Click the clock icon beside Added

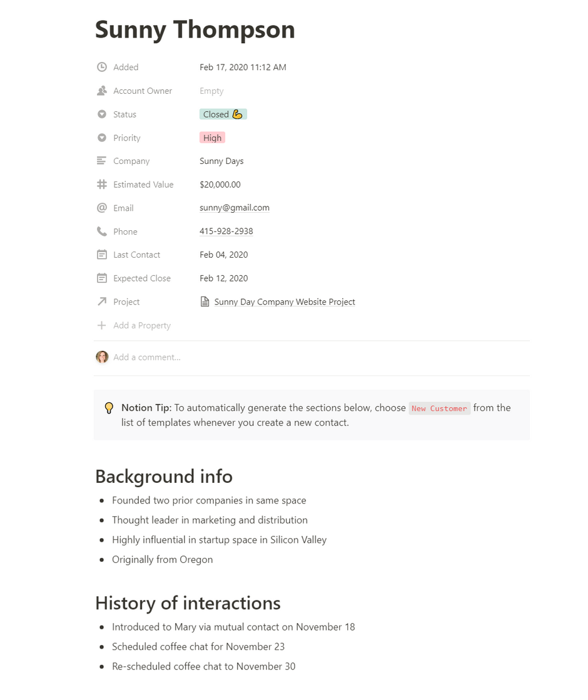(x=102, y=67)
